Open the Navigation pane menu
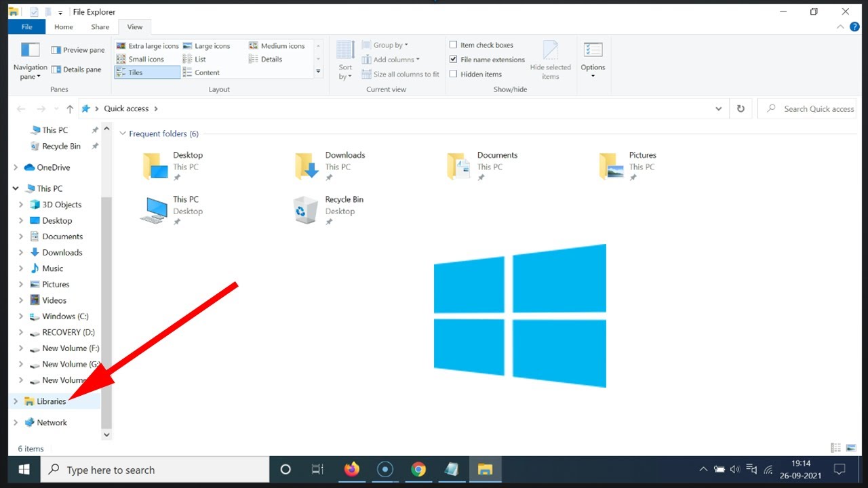 click(x=30, y=61)
